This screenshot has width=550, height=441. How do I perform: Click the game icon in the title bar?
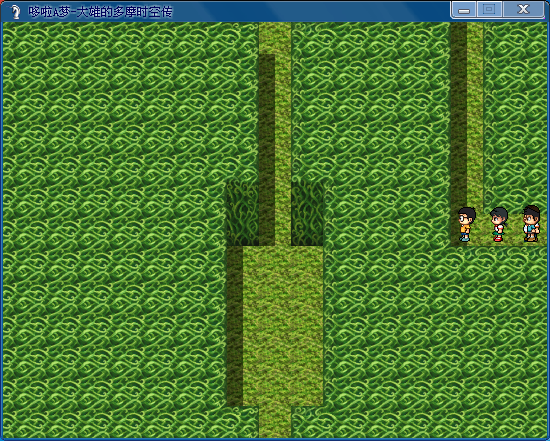pos(15,12)
